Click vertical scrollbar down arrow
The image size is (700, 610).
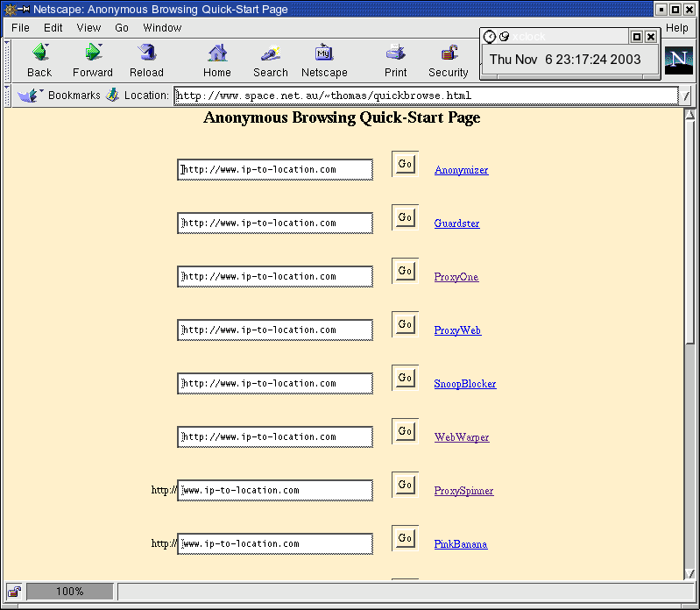click(689, 574)
